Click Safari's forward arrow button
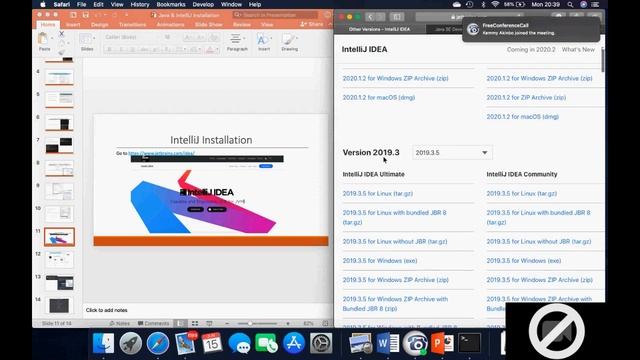This screenshot has height=360, width=640. pos(380,17)
